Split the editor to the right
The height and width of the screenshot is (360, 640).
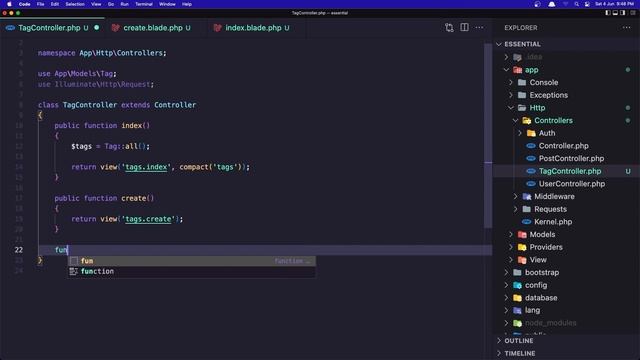[464, 28]
